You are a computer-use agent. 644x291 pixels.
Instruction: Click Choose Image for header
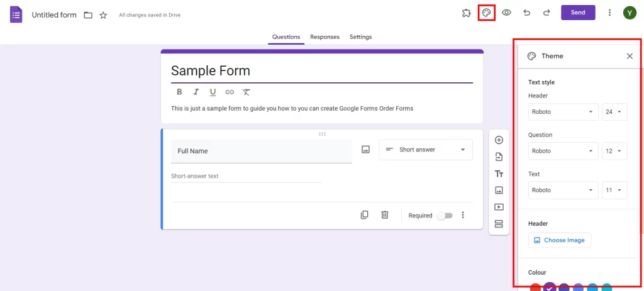(559, 240)
